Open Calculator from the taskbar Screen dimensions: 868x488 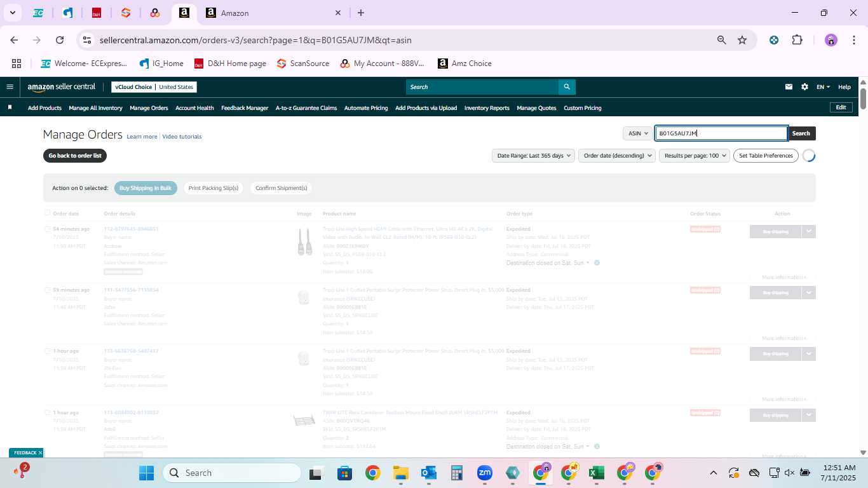click(x=456, y=473)
